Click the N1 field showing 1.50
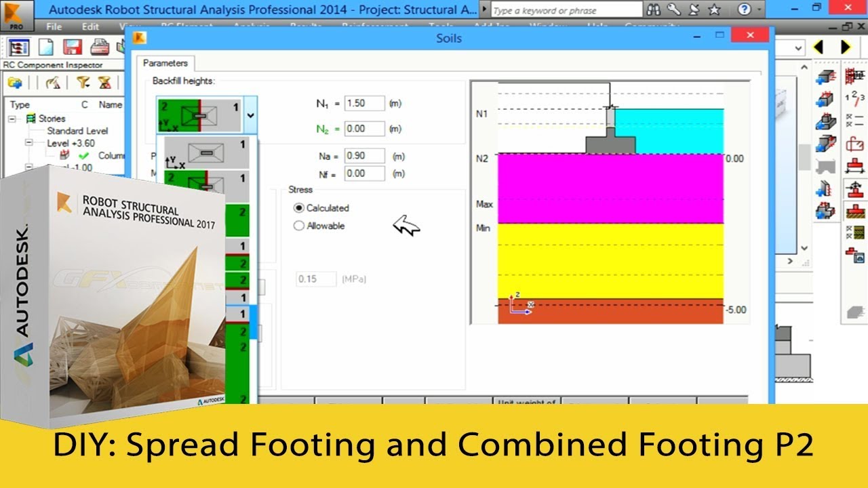This screenshot has height=488, width=868. 364,104
